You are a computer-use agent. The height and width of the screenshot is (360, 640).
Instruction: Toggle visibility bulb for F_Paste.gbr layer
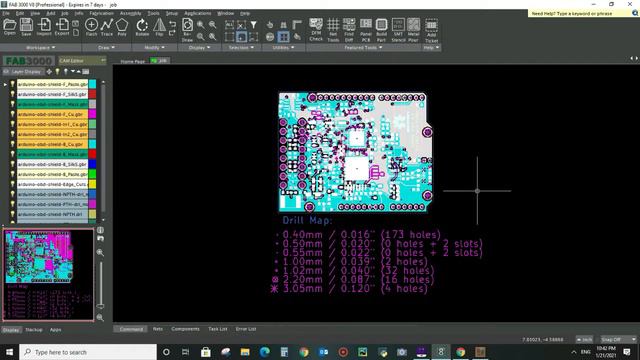(13, 84)
